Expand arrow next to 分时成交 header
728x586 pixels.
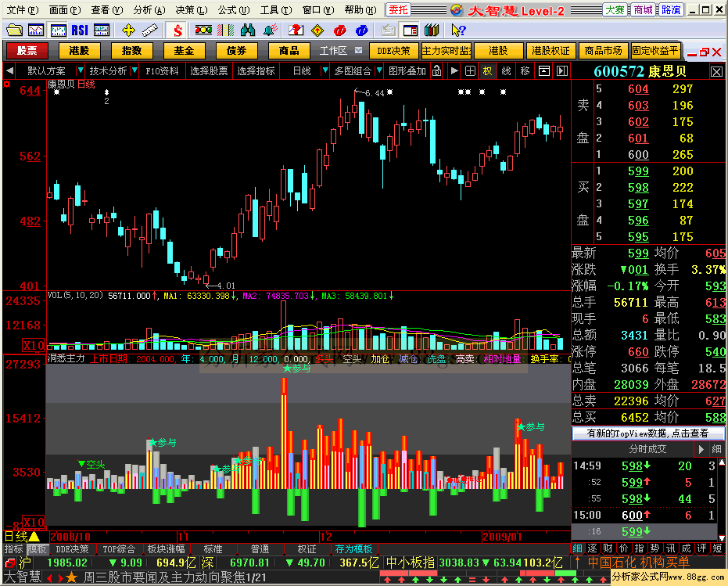701,449
